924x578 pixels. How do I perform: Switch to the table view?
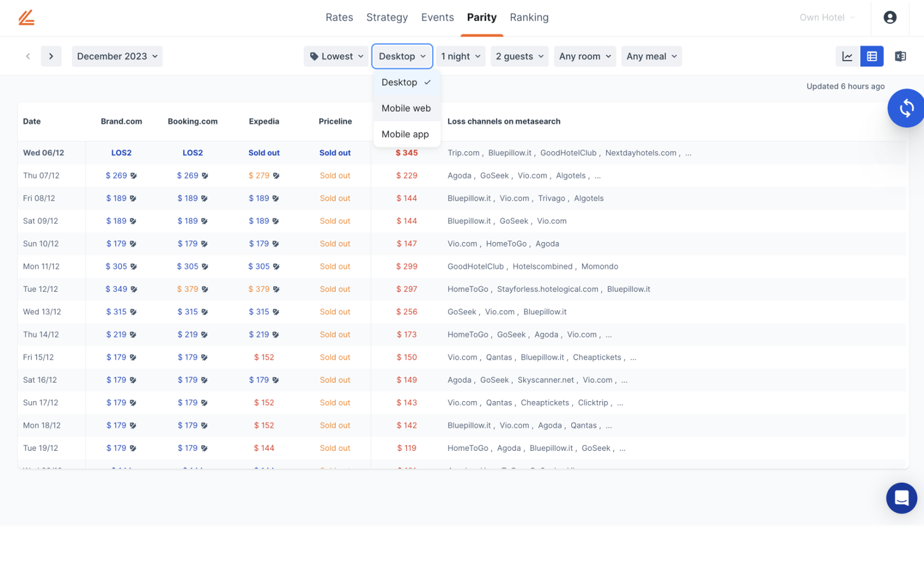pos(872,56)
